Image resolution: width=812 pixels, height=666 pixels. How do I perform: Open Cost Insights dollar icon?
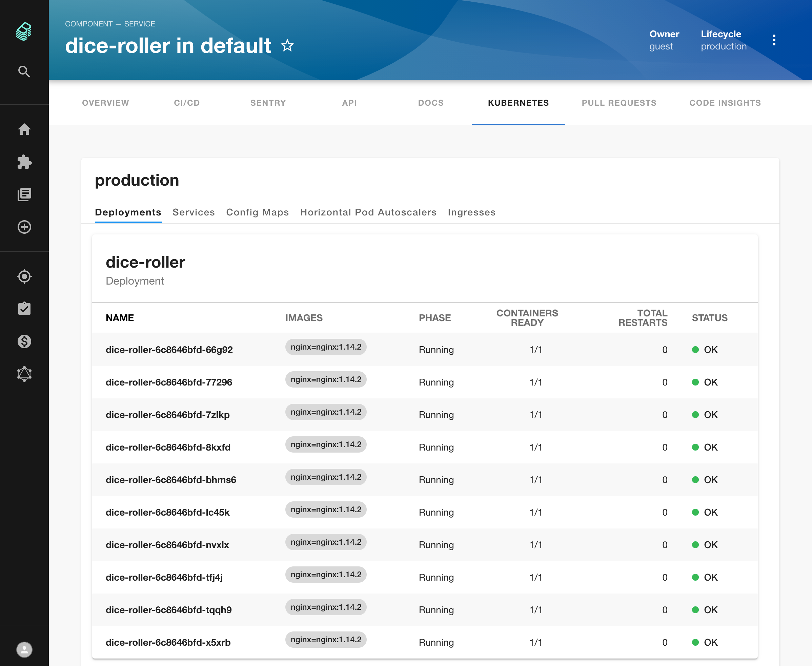[x=24, y=341]
